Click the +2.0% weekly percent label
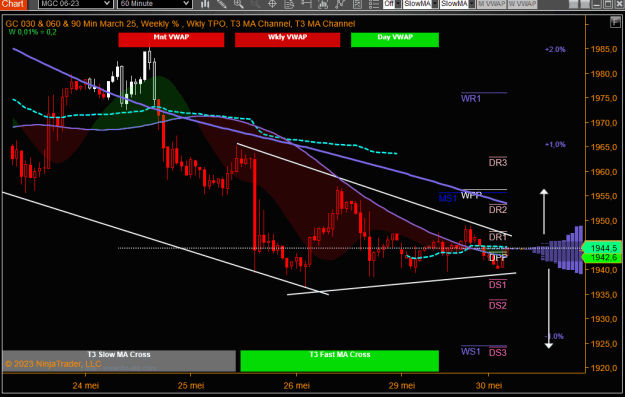 pyautogui.click(x=555, y=49)
